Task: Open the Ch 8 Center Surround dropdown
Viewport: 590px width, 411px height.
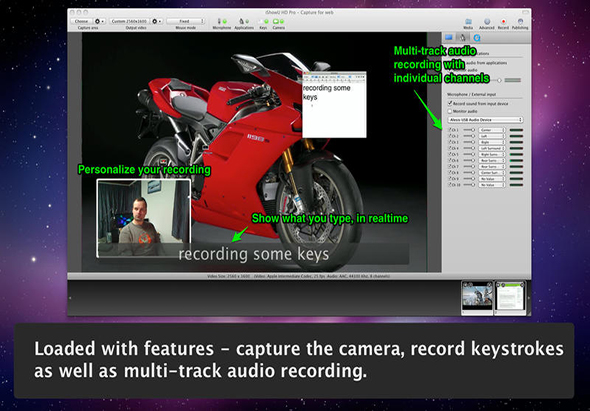Action: 492,172
